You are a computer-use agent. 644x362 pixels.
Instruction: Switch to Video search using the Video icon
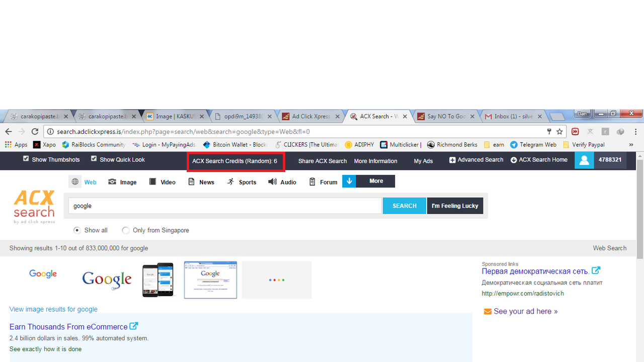point(152,182)
